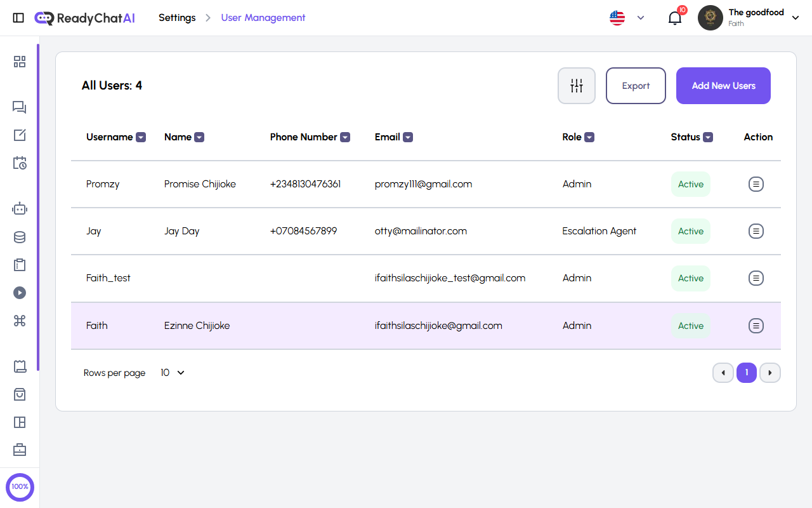Image resolution: width=812 pixels, height=508 pixels.
Task: Click the clipboard icon in sidebar
Action: coord(20,265)
